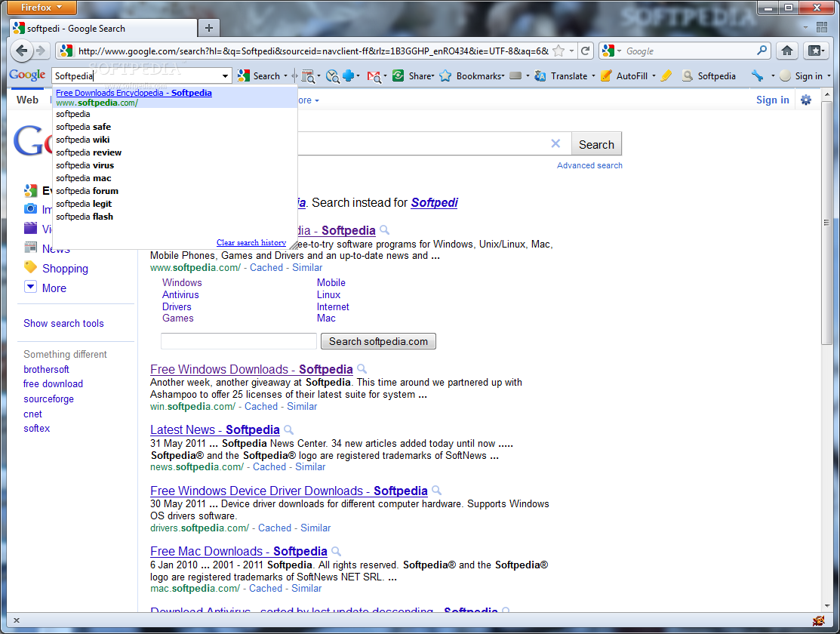Click Show search tools link
840x634 pixels.
[x=63, y=323]
